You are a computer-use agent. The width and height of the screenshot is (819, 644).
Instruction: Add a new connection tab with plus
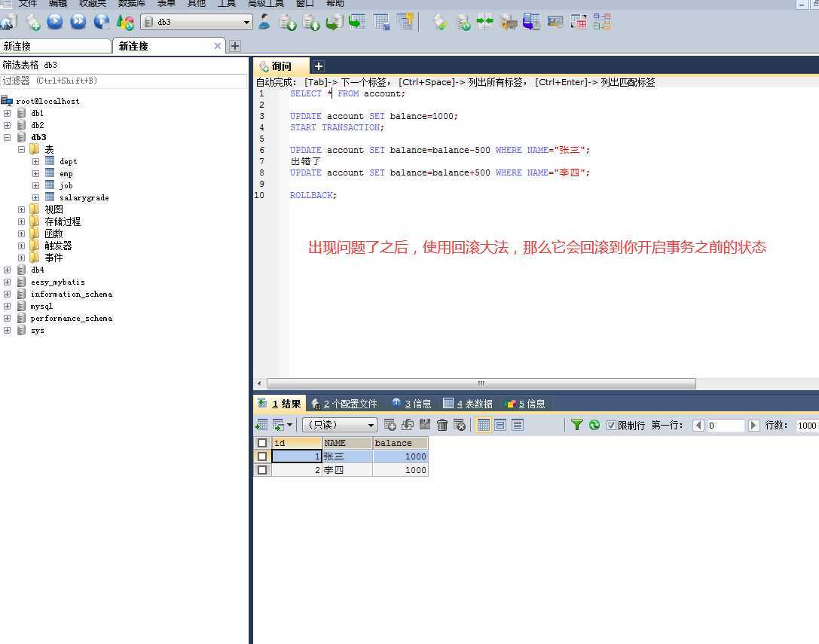(235, 46)
